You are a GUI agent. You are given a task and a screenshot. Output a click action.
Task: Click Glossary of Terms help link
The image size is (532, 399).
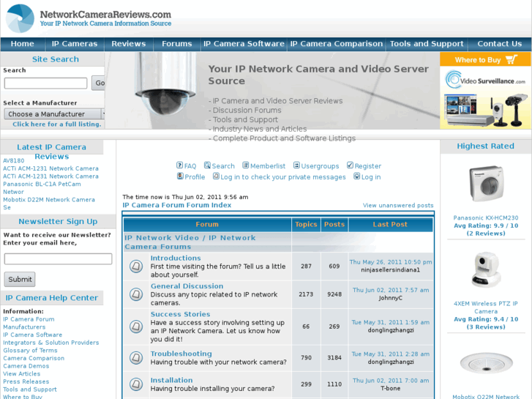30,351
